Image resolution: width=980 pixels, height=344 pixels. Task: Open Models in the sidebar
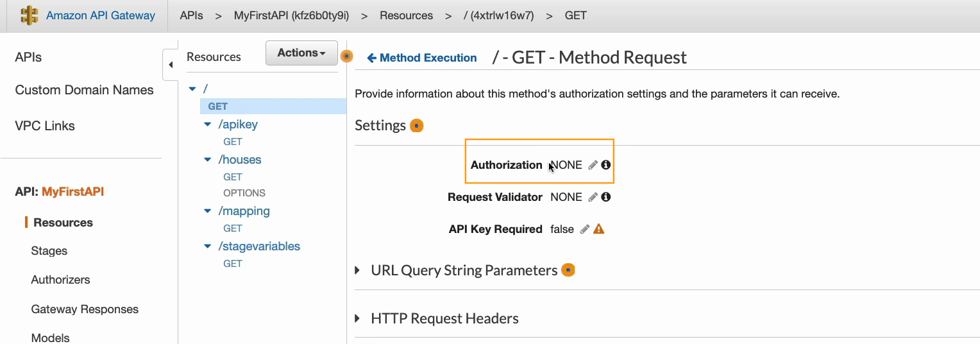(x=50, y=338)
